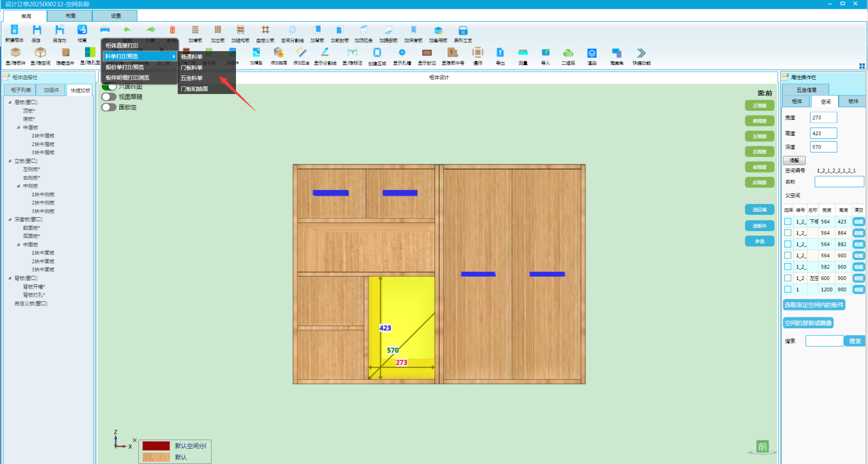Image resolution: width=868 pixels, height=464 pixels.
Task: Click the 空间的复制或镜像 button
Action: tap(808, 323)
